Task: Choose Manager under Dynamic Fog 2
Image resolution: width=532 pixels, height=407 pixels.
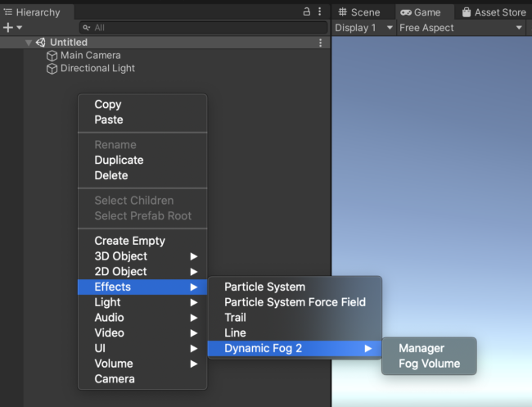Action: (429, 348)
